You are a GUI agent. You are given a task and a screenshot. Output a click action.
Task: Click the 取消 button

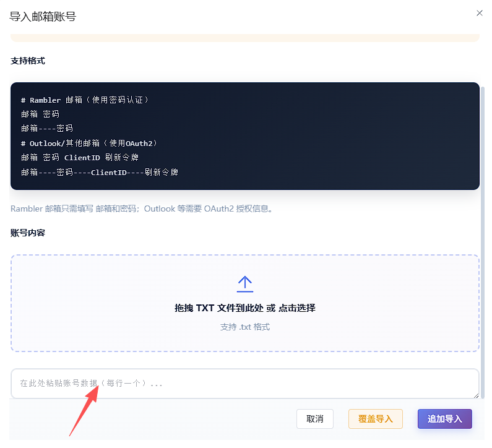point(315,419)
